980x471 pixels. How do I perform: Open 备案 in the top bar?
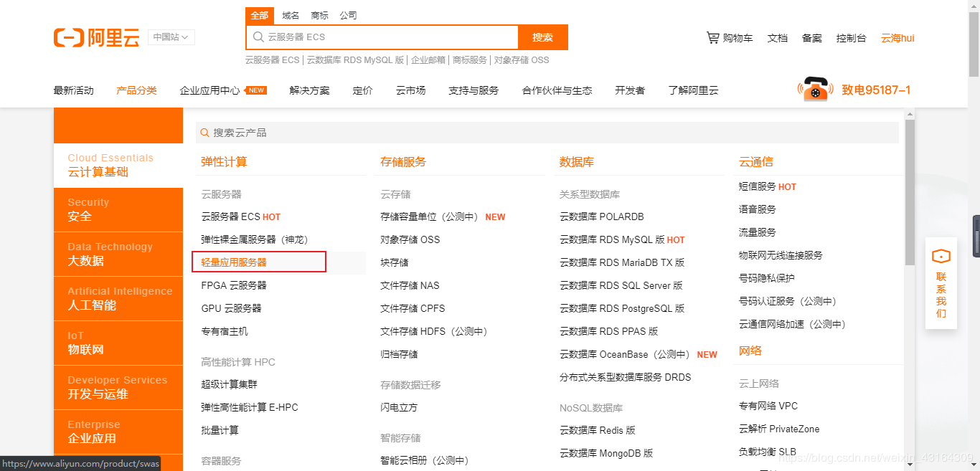point(812,38)
